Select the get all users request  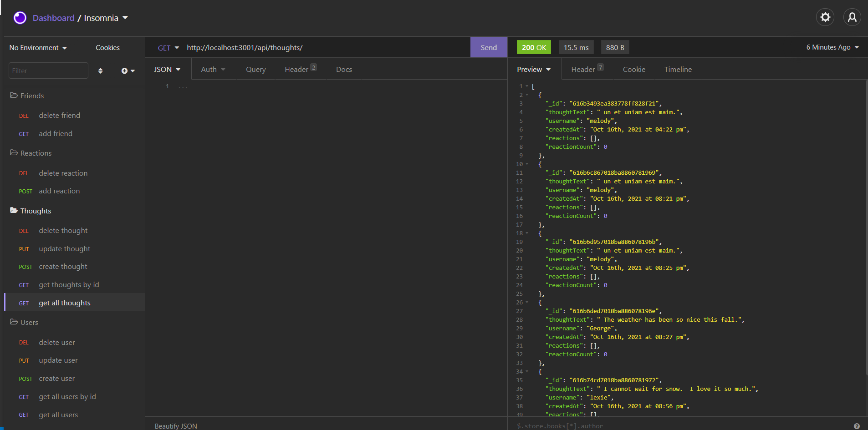pyautogui.click(x=74, y=415)
